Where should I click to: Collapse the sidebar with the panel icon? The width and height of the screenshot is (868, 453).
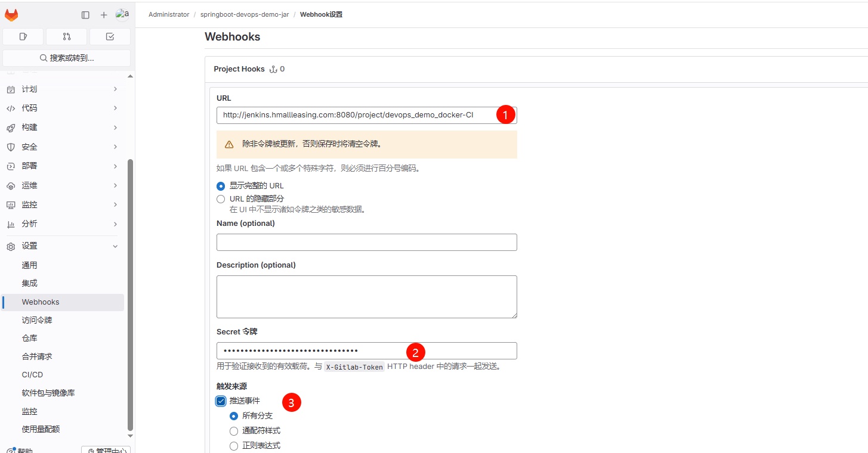(x=85, y=15)
